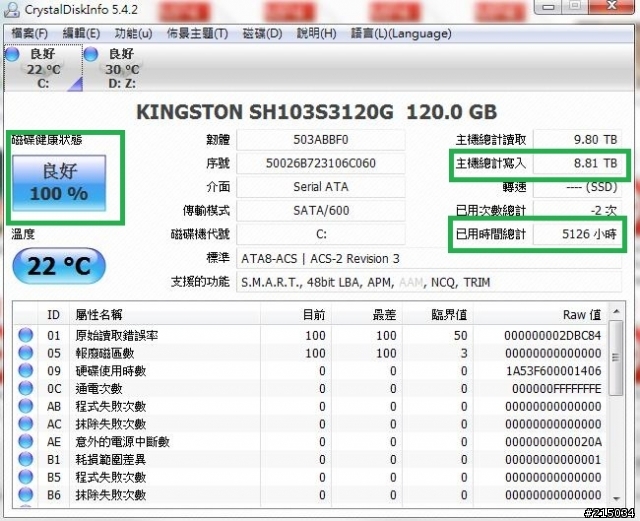Click the attribute list scrollbar thumb
640x521 pixels.
pyautogui.click(x=616, y=358)
